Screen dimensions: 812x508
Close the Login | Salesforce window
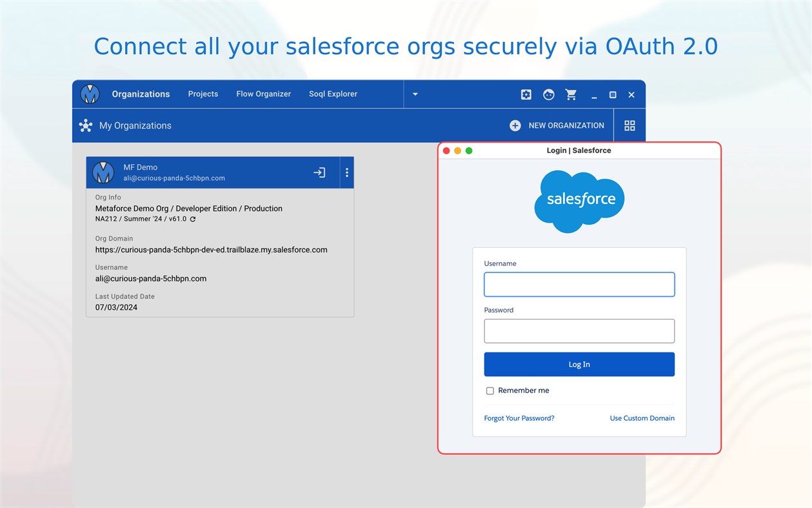pyautogui.click(x=446, y=150)
